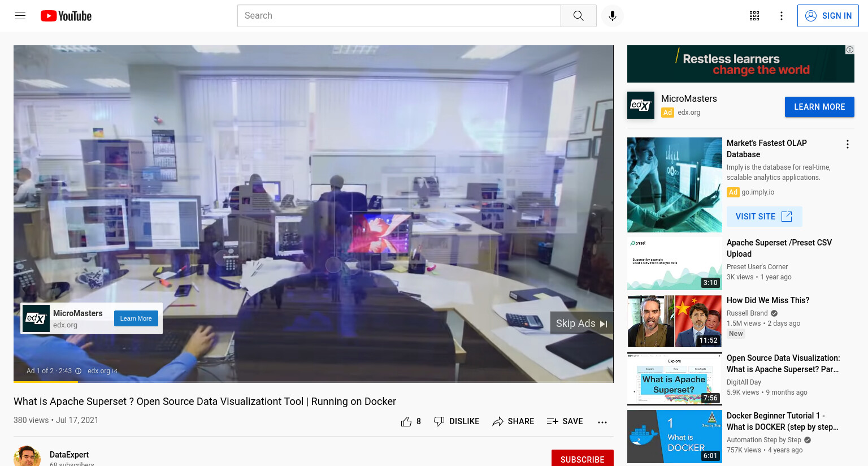Open the YouTube apps grid
The width and height of the screenshot is (868, 466).
click(x=754, y=16)
